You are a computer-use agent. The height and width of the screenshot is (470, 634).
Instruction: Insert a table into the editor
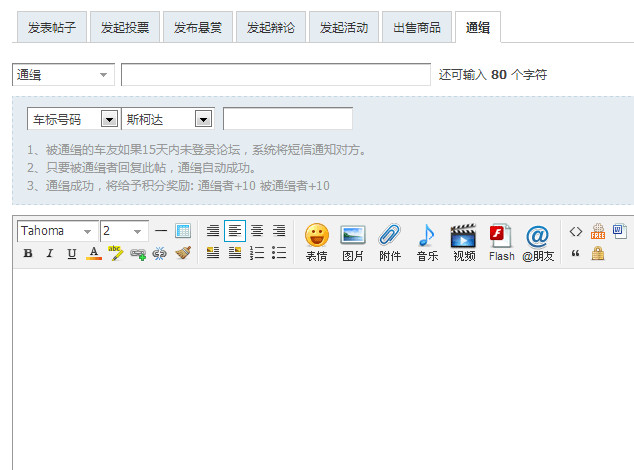coord(183,231)
